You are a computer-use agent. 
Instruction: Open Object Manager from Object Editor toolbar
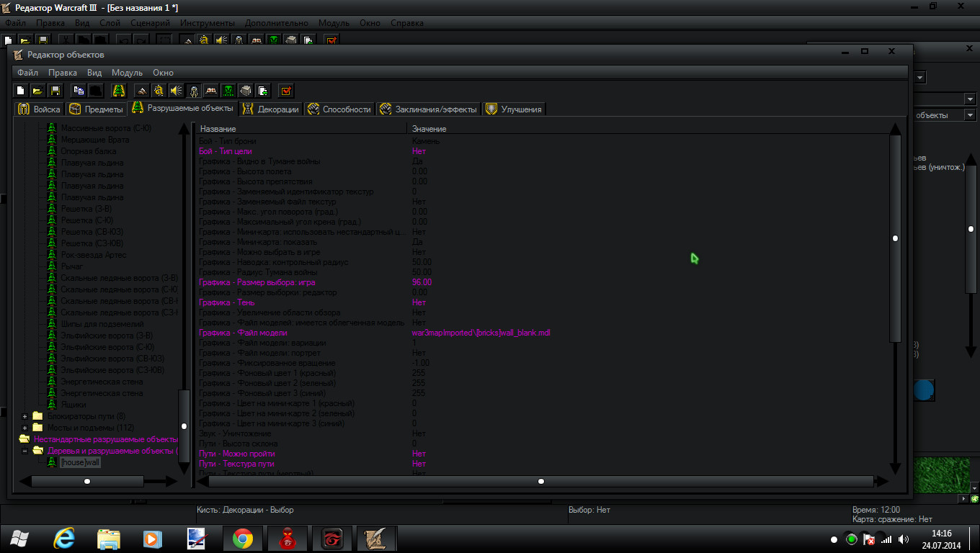click(245, 91)
